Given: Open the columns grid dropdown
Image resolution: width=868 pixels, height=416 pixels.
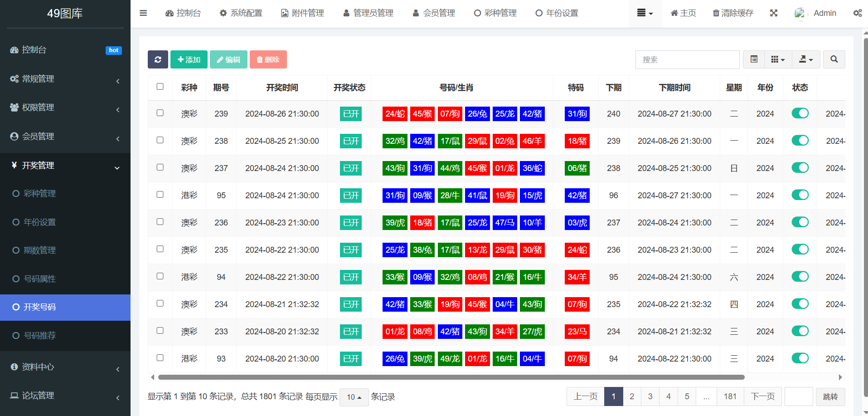Looking at the screenshot, I should pyautogui.click(x=778, y=59).
